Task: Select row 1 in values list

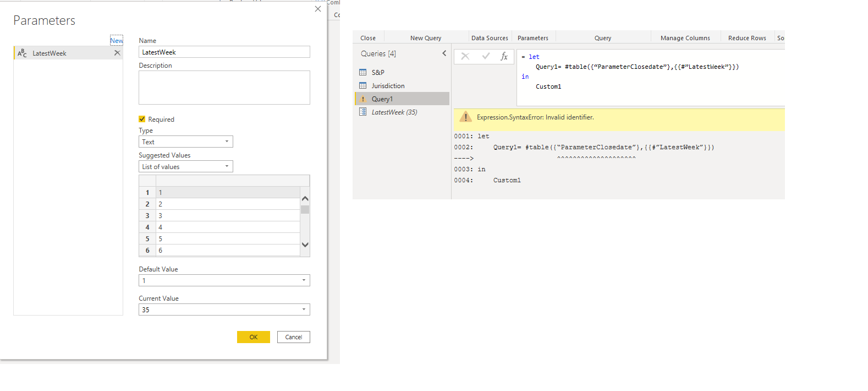Action: [219, 192]
